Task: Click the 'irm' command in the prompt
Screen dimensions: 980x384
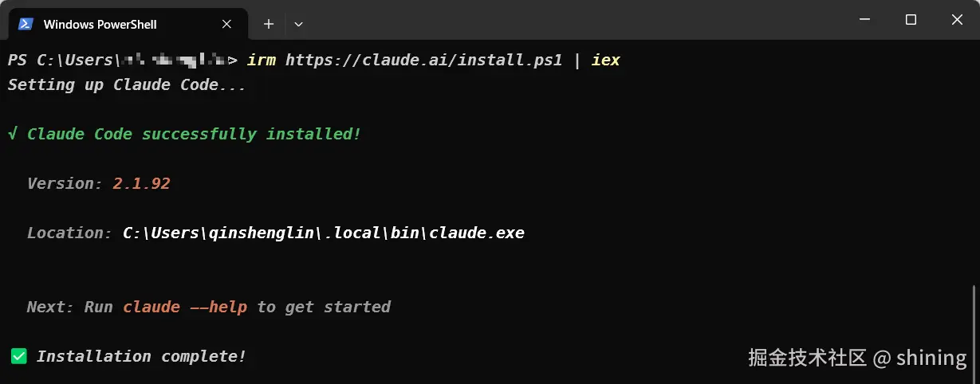Action: tap(262, 60)
